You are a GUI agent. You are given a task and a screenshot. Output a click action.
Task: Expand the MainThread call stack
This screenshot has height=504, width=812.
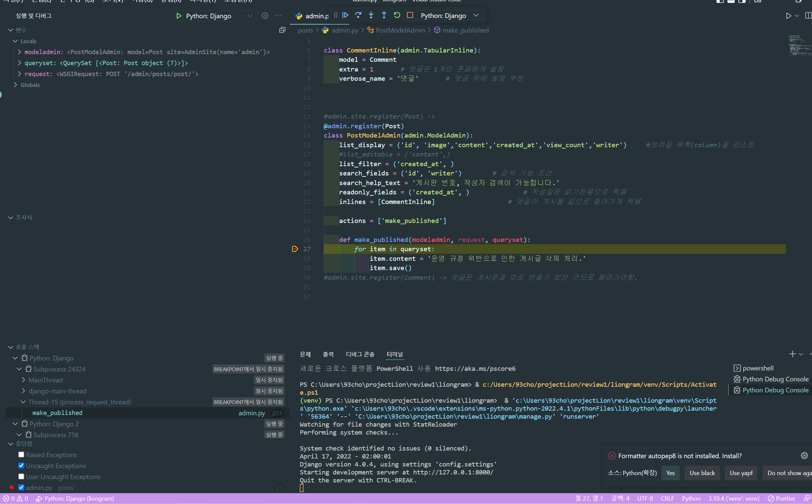coord(23,380)
